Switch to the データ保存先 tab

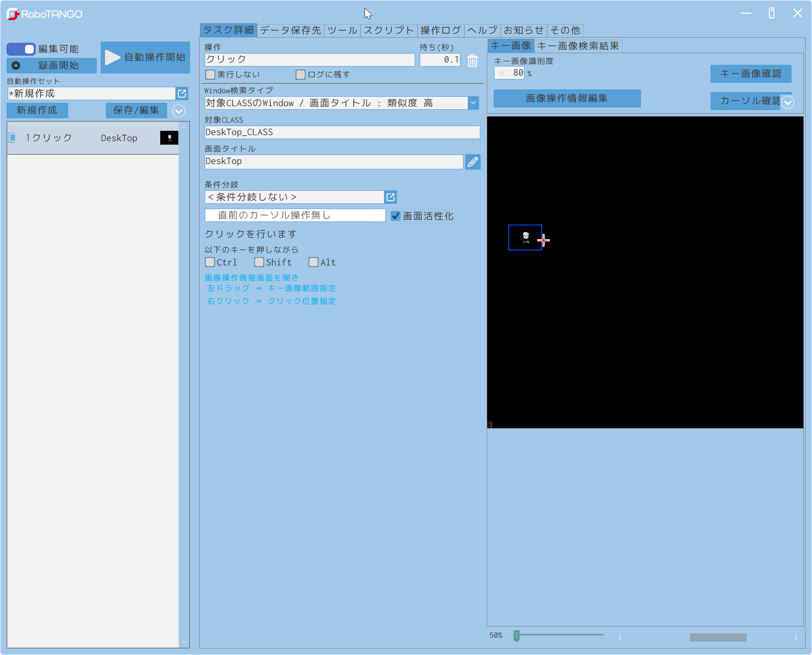[290, 30]
